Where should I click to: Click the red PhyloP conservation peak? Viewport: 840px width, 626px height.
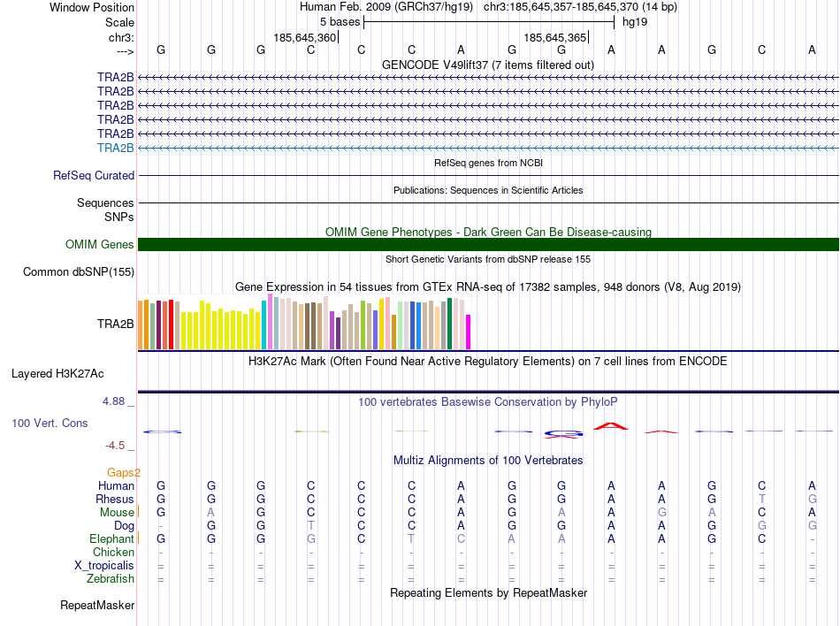coord(610,427)
